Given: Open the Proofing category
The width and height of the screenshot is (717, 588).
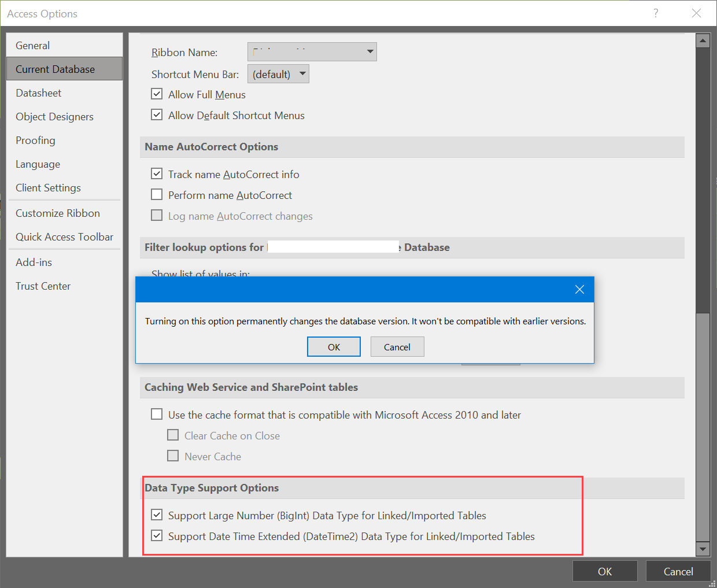Looking at the screenshot, I should (64, 140).
